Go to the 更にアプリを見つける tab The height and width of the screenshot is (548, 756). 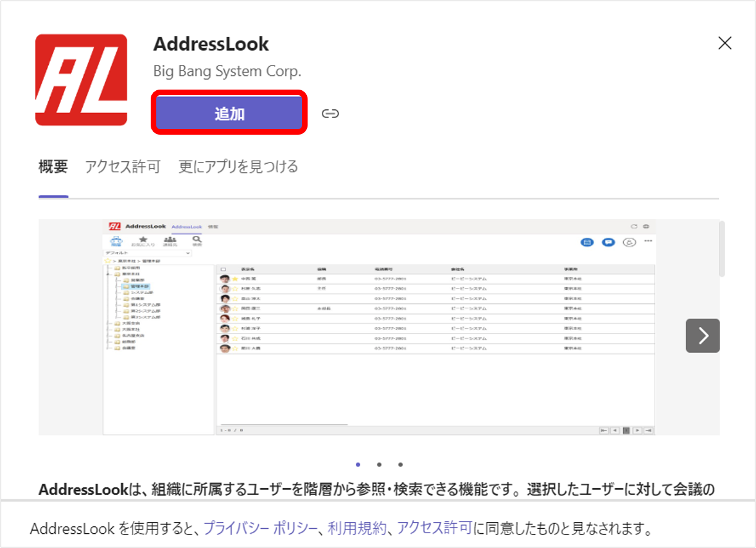(238, 167)
